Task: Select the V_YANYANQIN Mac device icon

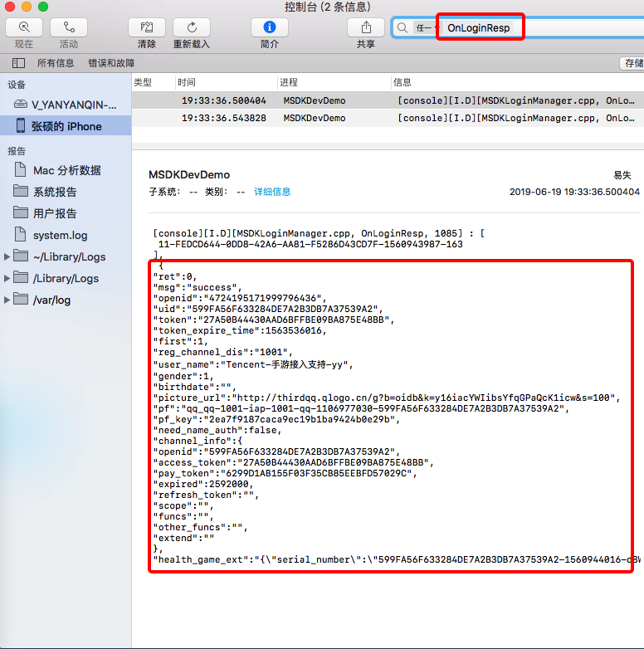Action: click(21, 105)
